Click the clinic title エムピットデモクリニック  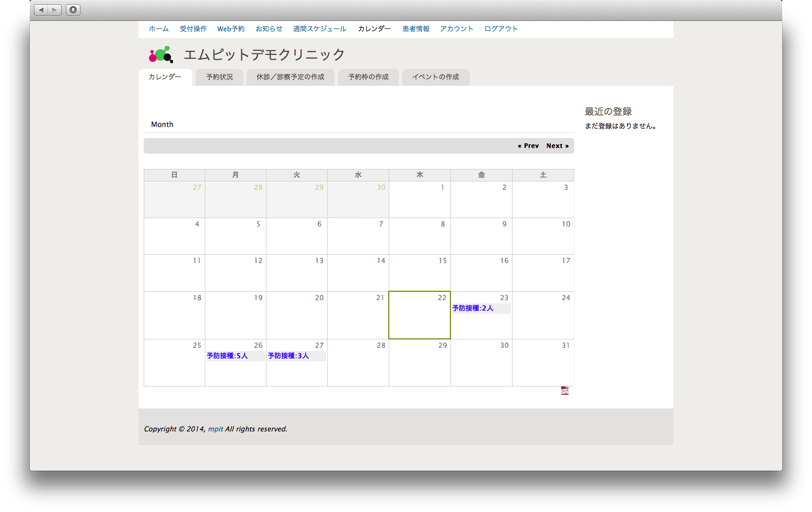coord(264,54)
